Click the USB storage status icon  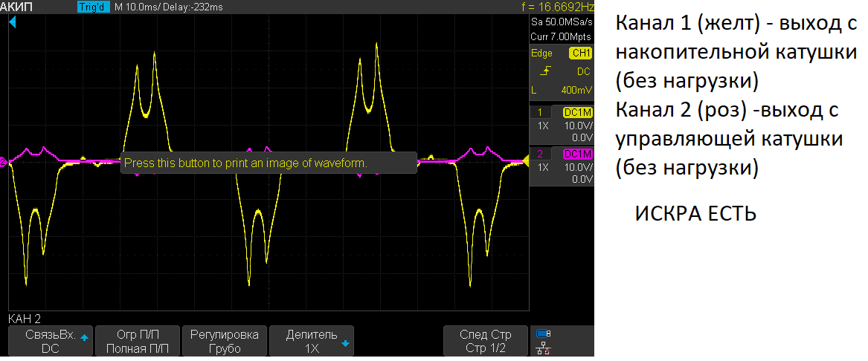(544, 334)
